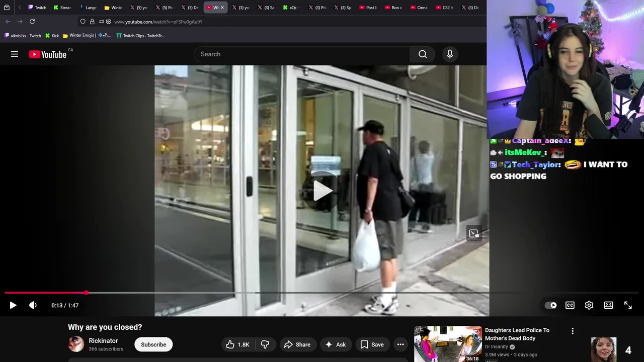This screenshot has height=362, width=644.
Task: Start voice search with microphone icon
Action: coord(450,54)
